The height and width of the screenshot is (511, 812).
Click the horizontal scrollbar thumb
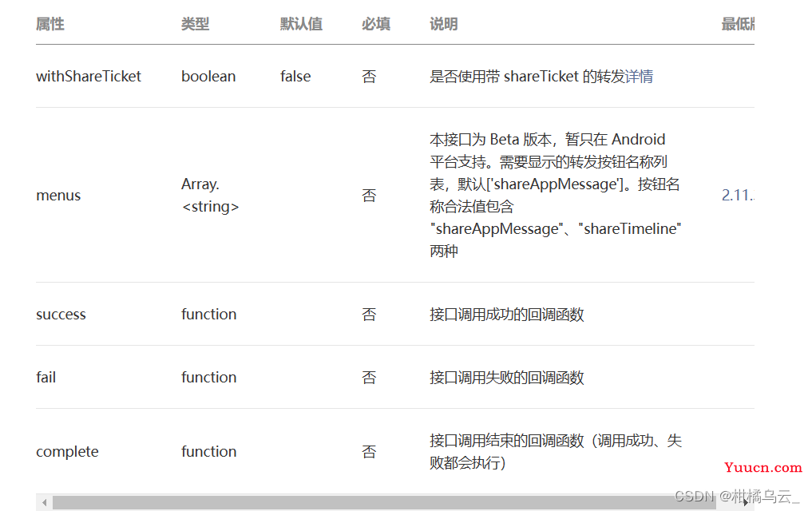coord(384,502)
